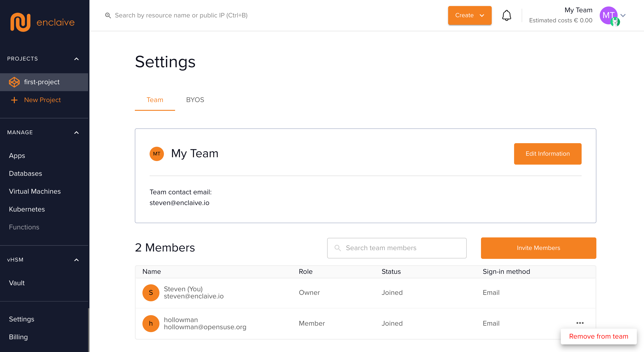Click the Edit Information button
644x352 pixels.
click(x=547, y=154)
